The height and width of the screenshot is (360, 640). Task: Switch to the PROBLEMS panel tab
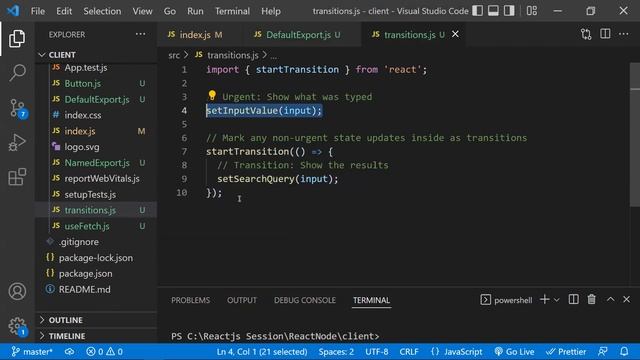tap(191, 300)
